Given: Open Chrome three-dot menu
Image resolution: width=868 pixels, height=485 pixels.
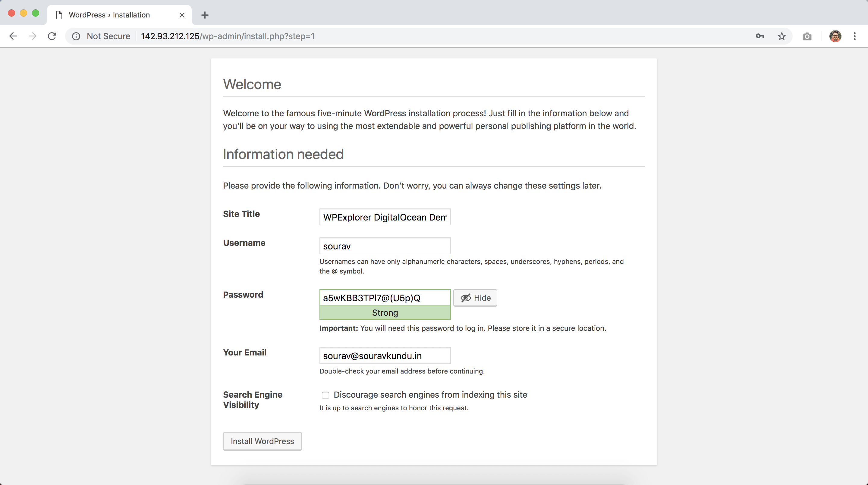Looking at the screenshot, I should 855,36.
